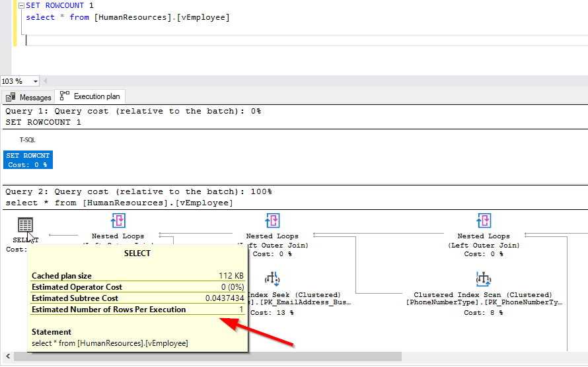Click the 'Estimated Subtree Cost' value 0.0437434

(x=225, y=298)
